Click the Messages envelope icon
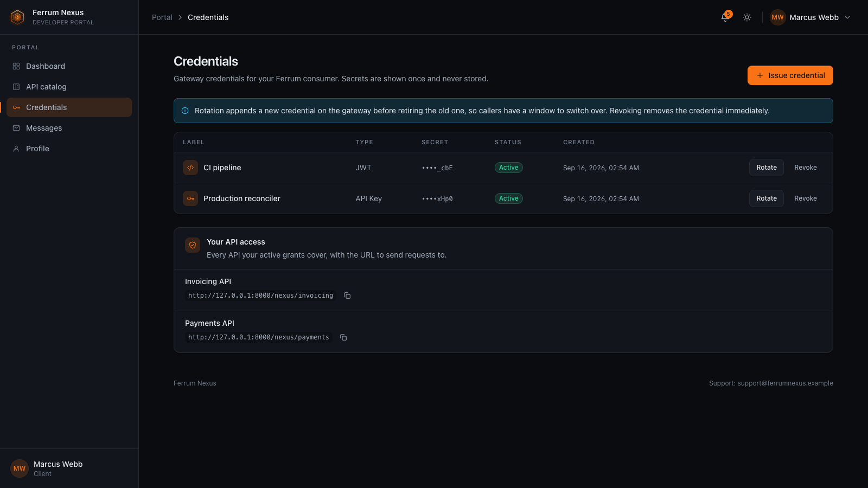Screen dimensions: 868x488 point(16,128)
